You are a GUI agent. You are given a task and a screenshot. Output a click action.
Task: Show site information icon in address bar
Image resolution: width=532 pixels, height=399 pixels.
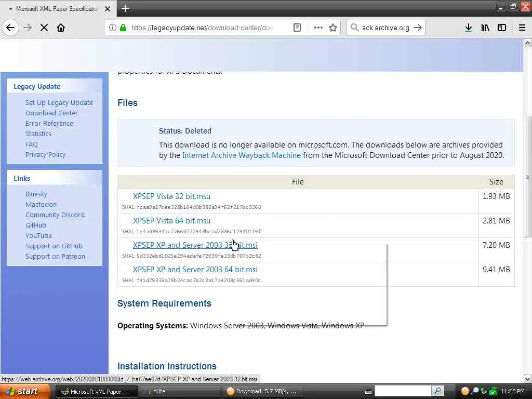click(112, 28)
